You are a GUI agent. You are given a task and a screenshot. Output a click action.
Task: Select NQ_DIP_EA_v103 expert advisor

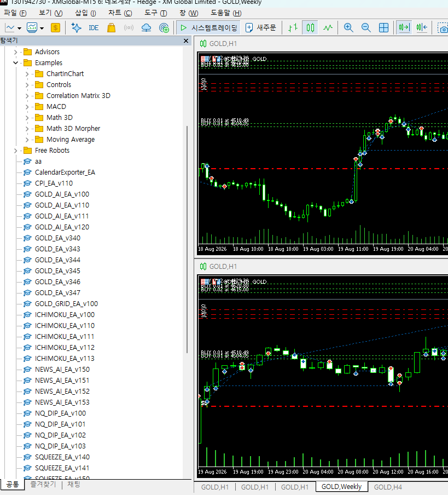point(60,446)
